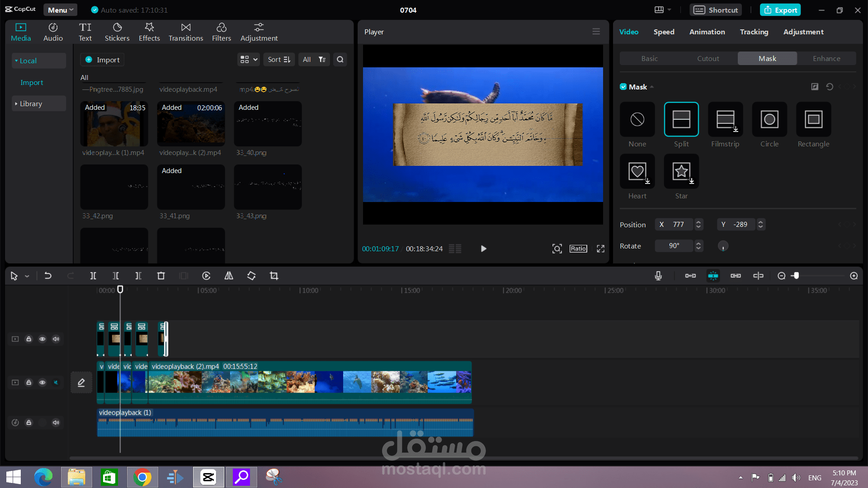Viewport: 868px width, 488px height.
Task: Open the Player panel menu
Action: (596, 32)
